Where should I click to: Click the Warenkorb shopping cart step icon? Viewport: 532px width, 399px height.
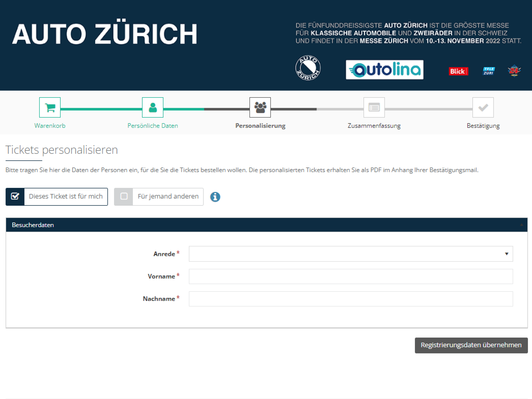[x=50, y=107]
